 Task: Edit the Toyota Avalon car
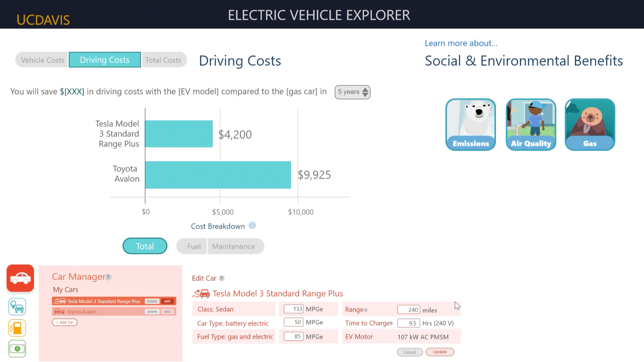pyautogui.click(x=168, y=312)
